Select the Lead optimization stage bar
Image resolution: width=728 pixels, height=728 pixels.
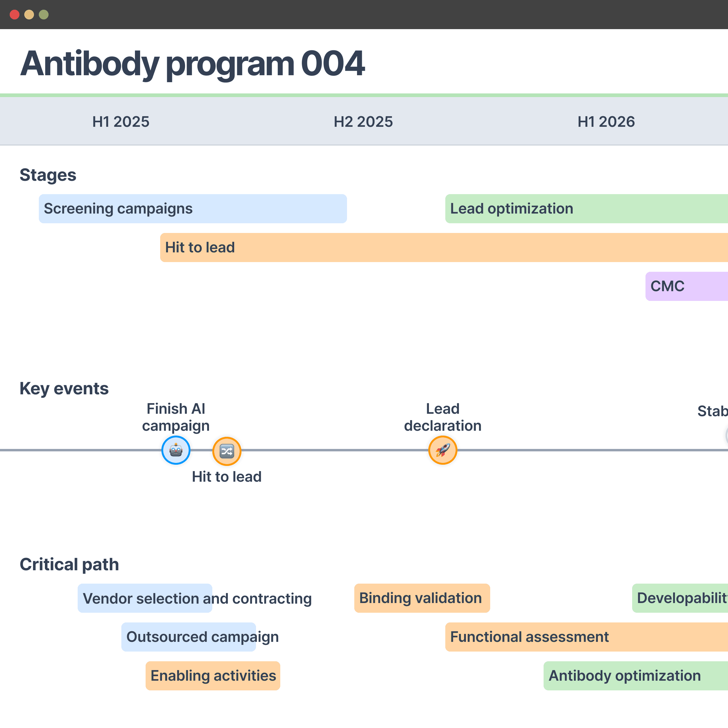pyautogui.click(x=586, y=208)
